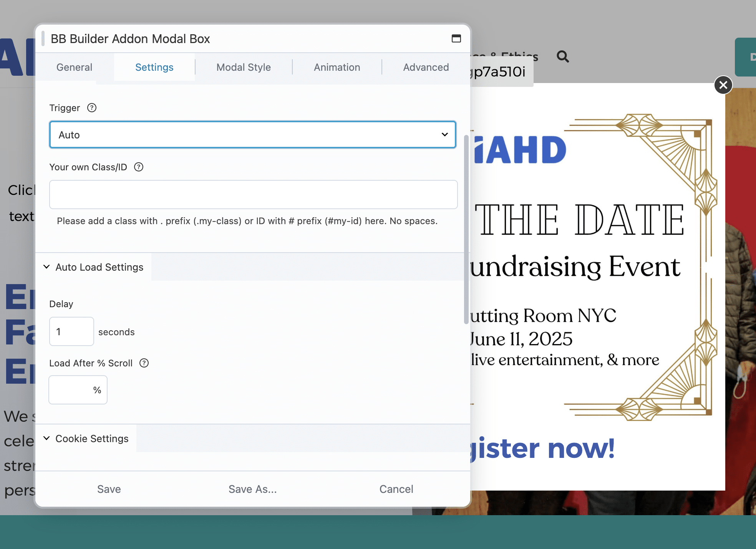Open the Trigger dropdown set to Auto
The height and width of the screenshot is (549, 756).
(252, 135)
